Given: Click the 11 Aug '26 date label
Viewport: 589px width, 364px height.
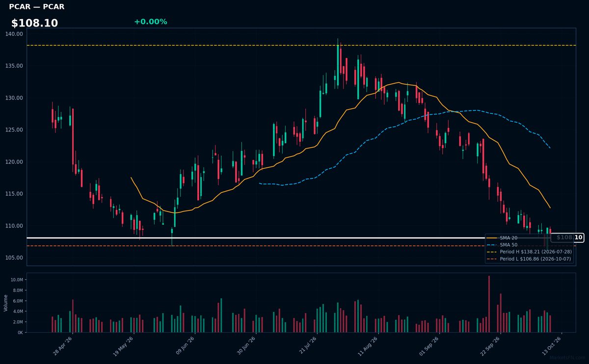Looking at the screenshot, I should (368, 345).
